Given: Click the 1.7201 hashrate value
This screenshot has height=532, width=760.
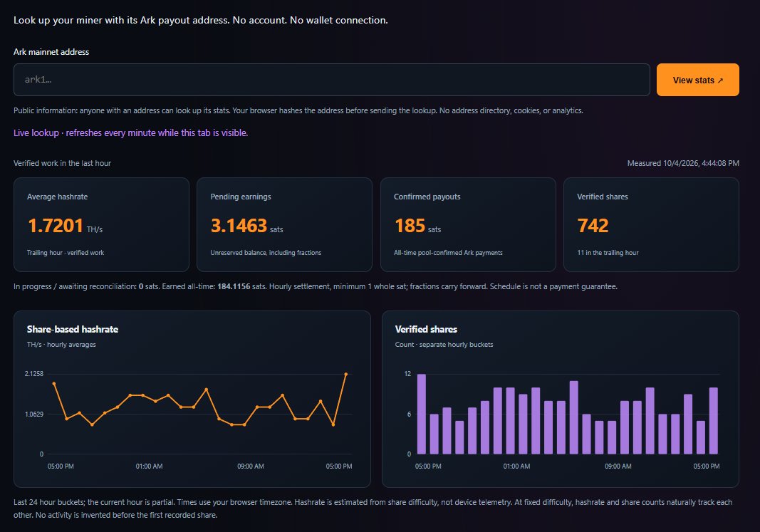Looking at the screenshot, I should click(x=56, y=226).
